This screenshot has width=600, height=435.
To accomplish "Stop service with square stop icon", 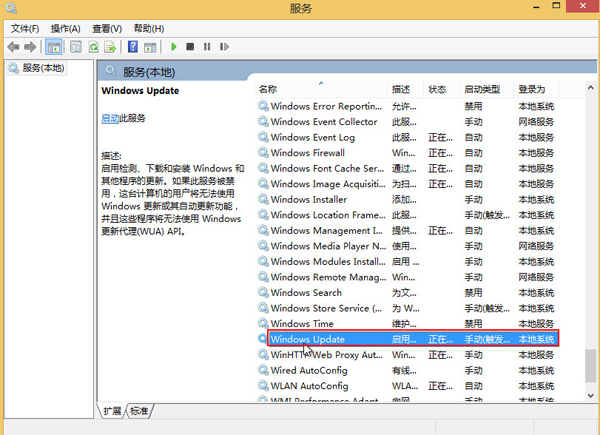I will pos(190,47).
